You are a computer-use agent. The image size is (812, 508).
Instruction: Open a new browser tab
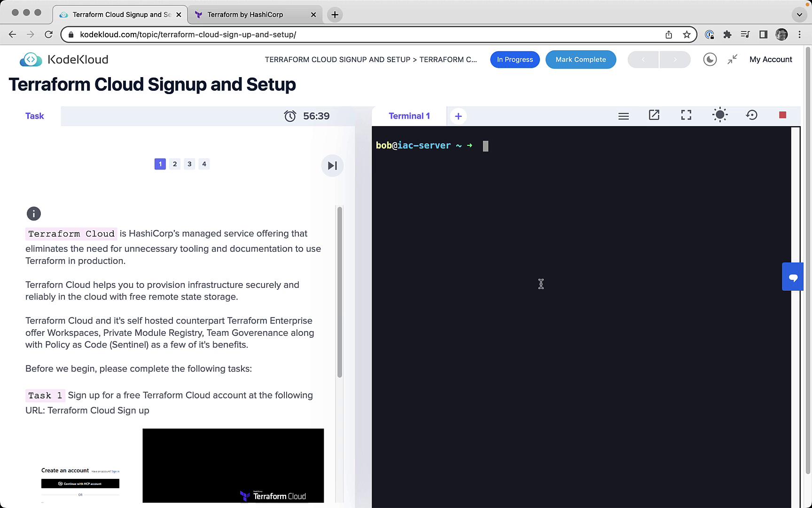[x=335, y=15]
